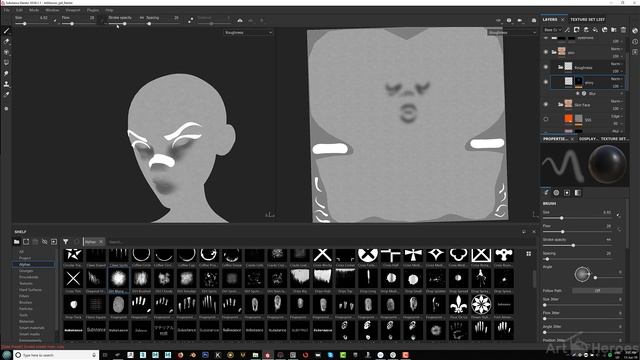The image size is (640, 360).
Task: Add a smart material layer
Action: [605, 30]
